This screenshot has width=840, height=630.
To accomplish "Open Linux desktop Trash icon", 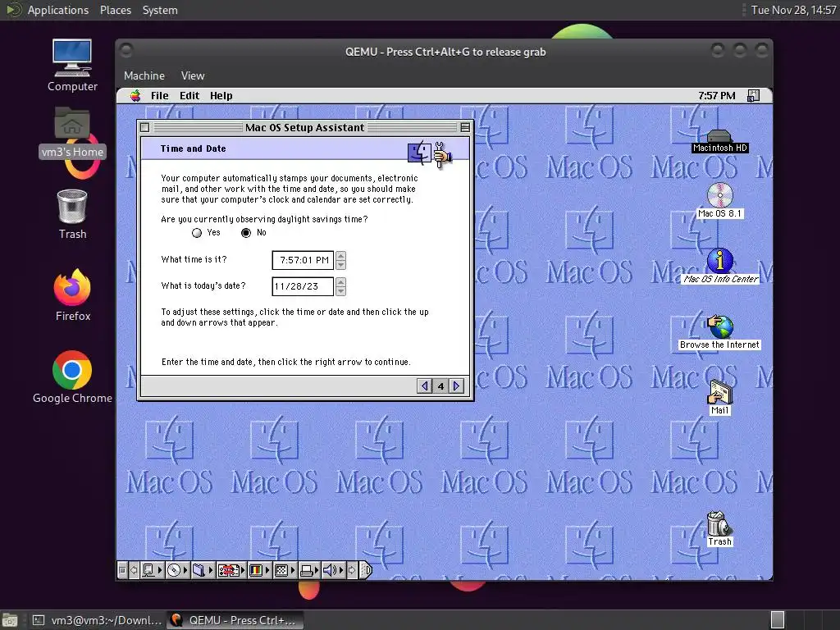I will point(72,214).
